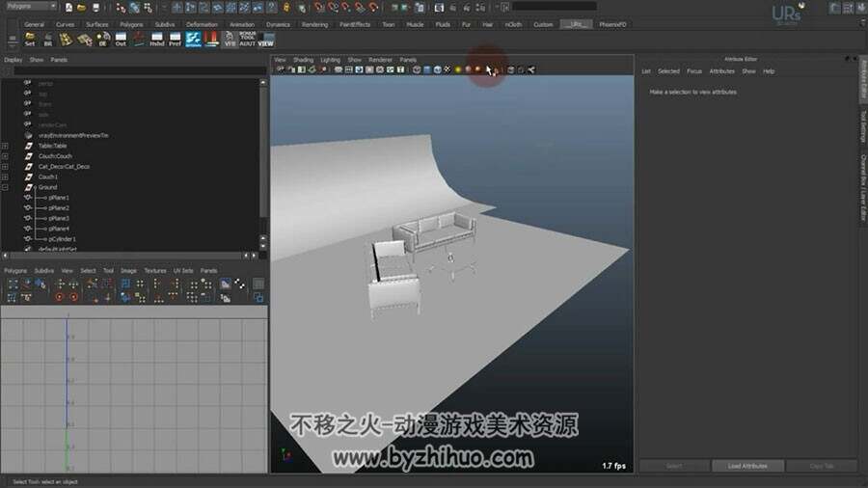Click the Load Attributes button
Image resolution: width=868 pixels, height=488 pixels.
pyautogui.click(x=747, y=466)
